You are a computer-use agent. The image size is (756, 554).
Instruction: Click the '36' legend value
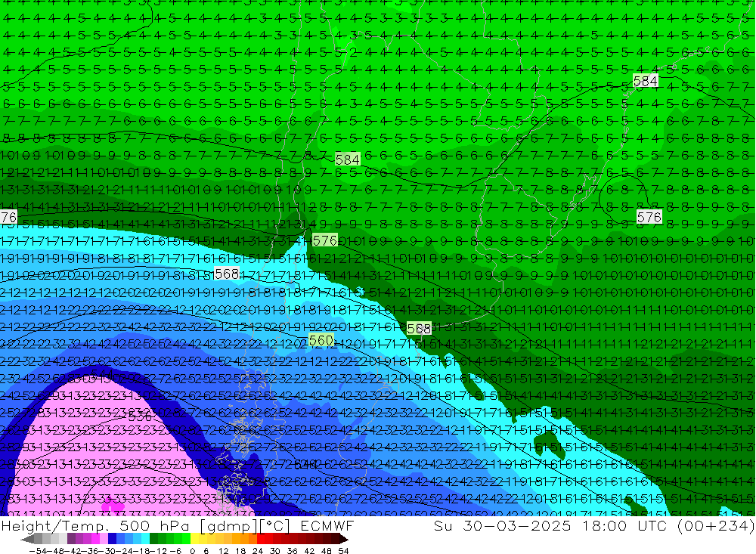[292, 551]
